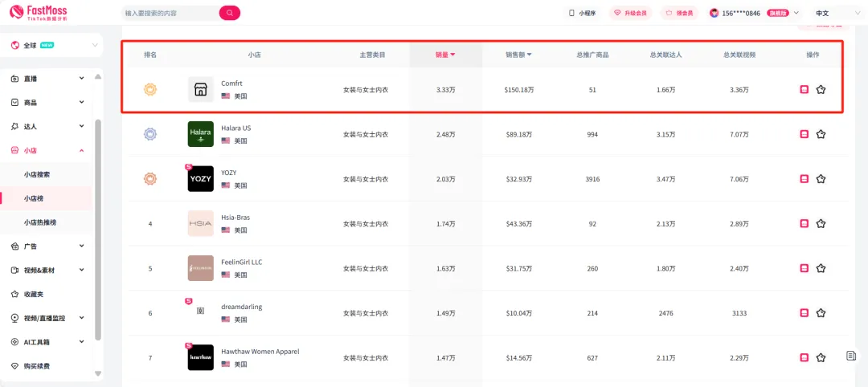Open the FeelinGirl LLC shop link
868x387 pixels.
pos(241,262)
